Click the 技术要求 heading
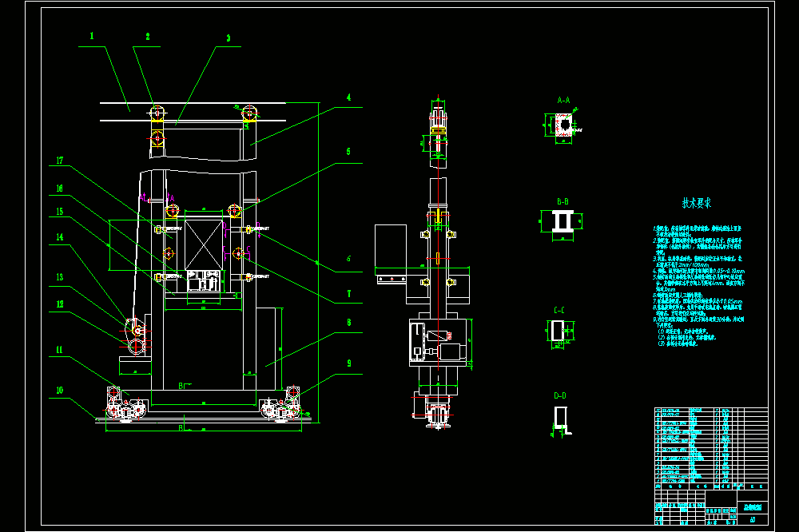 pyautogui.click(x=697, y=203)
